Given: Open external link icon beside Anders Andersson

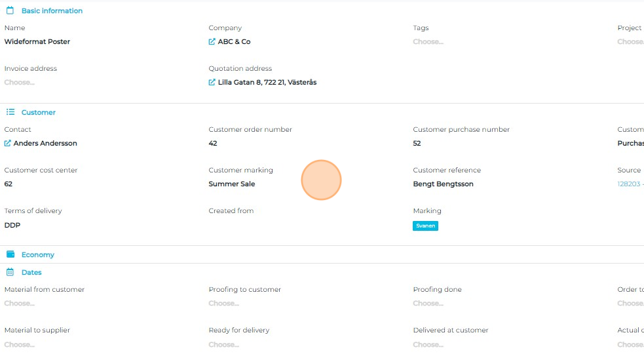Looking at the screenshot, I should [x=8, y=144].
